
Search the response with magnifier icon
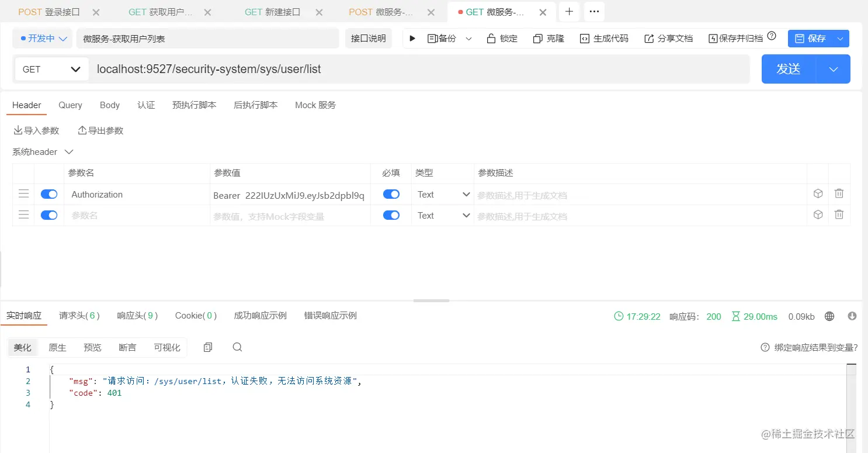click(237, 347)
